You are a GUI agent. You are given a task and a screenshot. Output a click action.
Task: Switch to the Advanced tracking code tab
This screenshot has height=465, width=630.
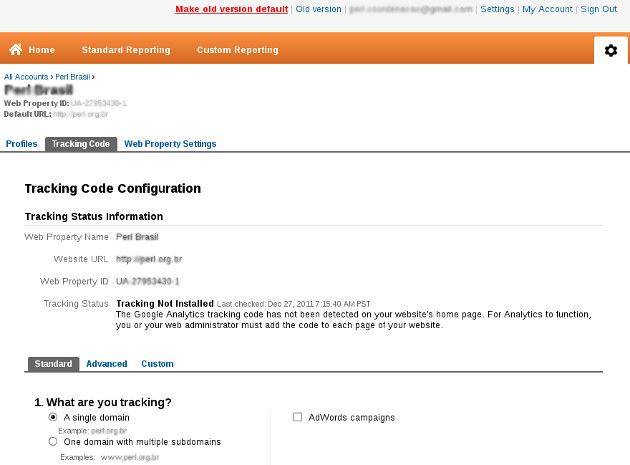(x=106, y=364)
